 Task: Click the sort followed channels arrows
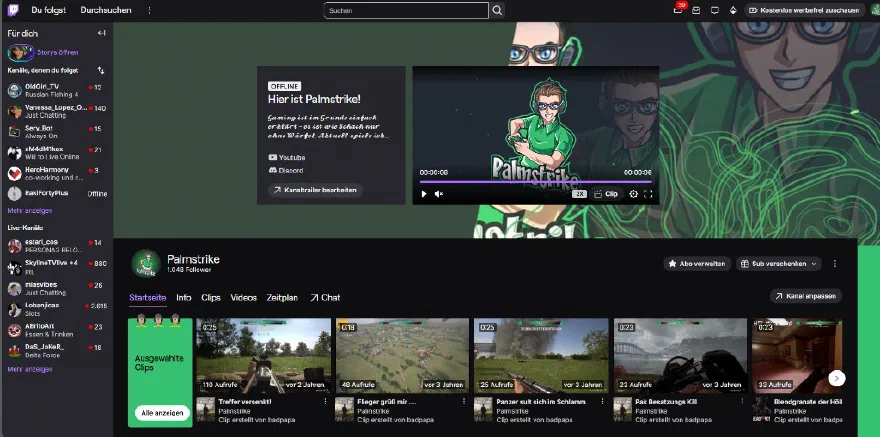tap(101, 70)
